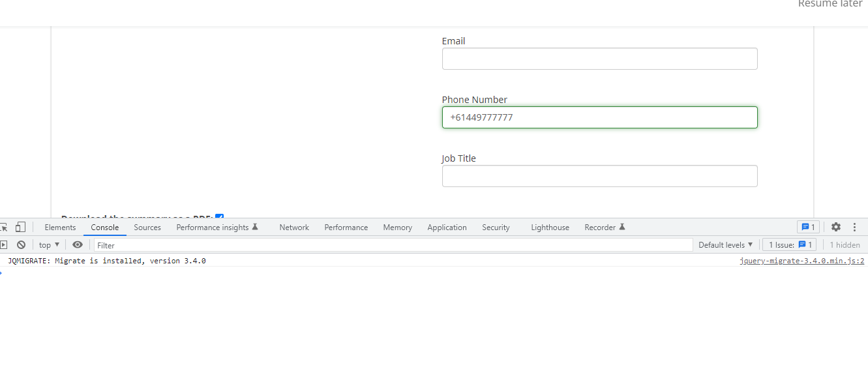Expand the console prompt chevron
Viewport: 868px width, 367px height.
(2, 272)
